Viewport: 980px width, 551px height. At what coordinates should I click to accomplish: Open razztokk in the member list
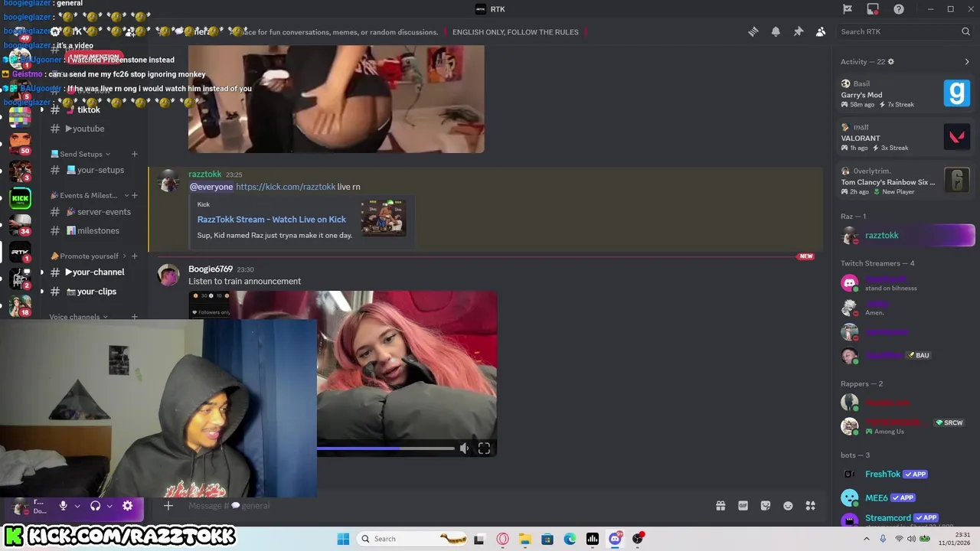click(907, 236)
